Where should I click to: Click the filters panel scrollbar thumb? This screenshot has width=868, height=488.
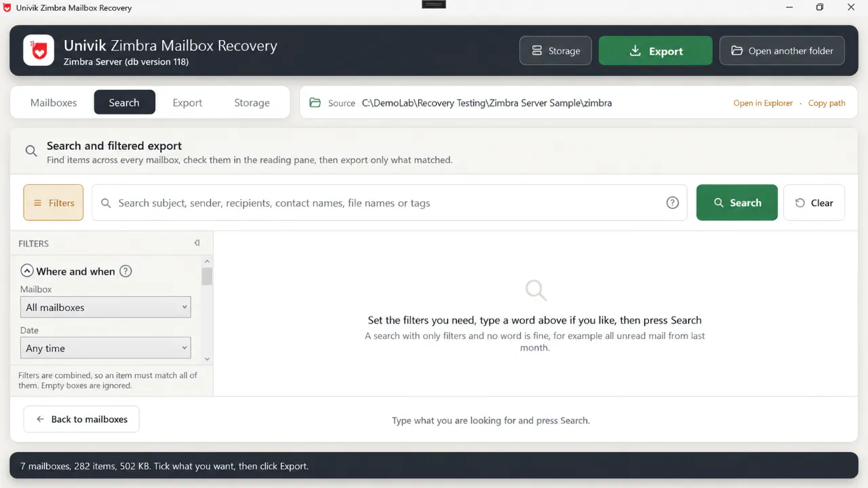pyautogui.click(x=207, y=276)
